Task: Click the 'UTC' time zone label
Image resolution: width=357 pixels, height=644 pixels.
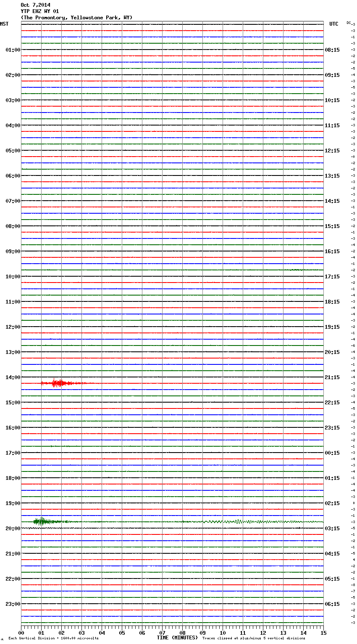Action: (x=334, y=24)
